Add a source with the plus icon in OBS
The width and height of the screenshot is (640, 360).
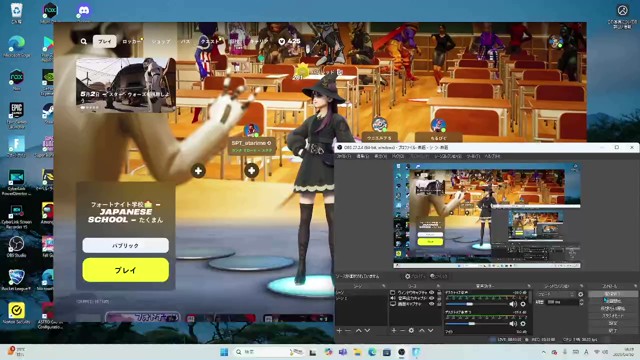point(393,330)
